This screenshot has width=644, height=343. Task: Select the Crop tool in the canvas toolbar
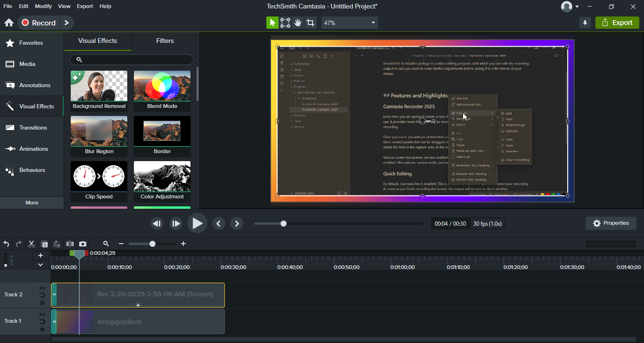pos(311,22)
